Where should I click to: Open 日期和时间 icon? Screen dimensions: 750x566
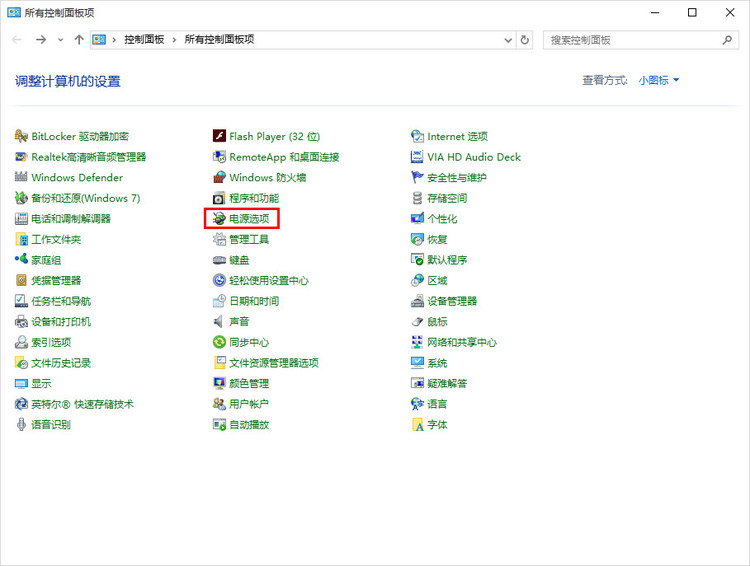pos(219,301)
